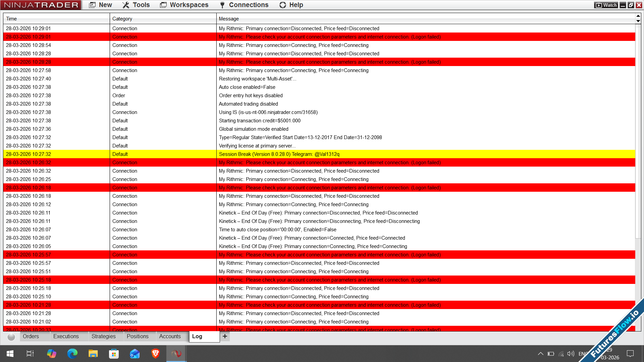Viewport: 644px width, 362px height.
Task: Launch Brave browser from taskbar
Action: [x=155, y=354]
